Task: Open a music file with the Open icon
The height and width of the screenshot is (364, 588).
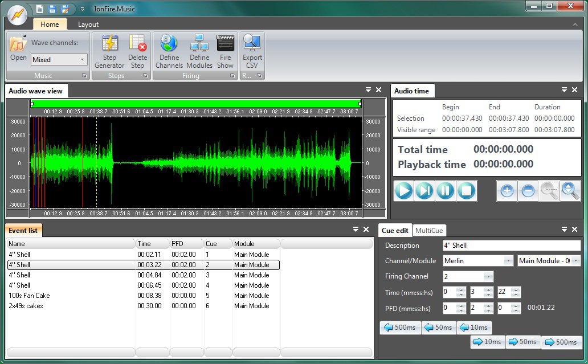Action: coord(18,48)
